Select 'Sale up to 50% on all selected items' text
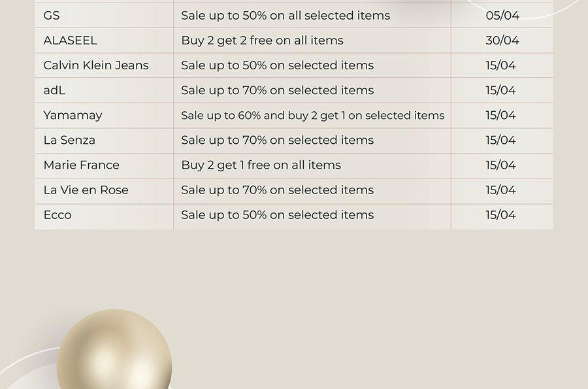The image size is (588, 389). pos(286,16)
